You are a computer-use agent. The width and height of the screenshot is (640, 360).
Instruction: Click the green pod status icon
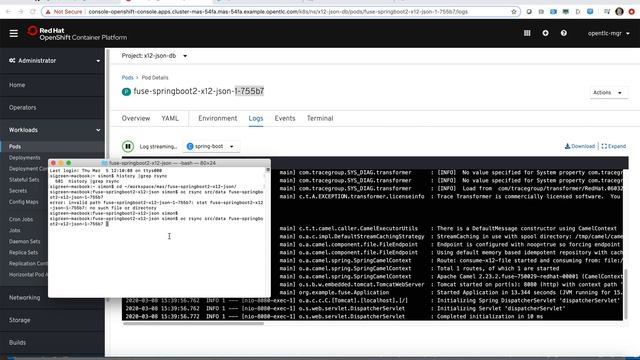pyautogui.click(x=126, y=92)
